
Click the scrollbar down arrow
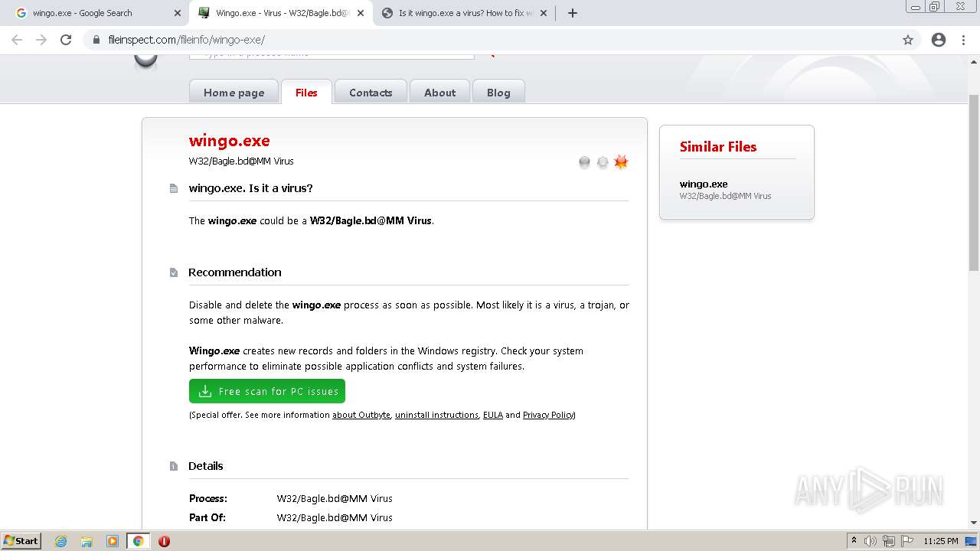974,523
